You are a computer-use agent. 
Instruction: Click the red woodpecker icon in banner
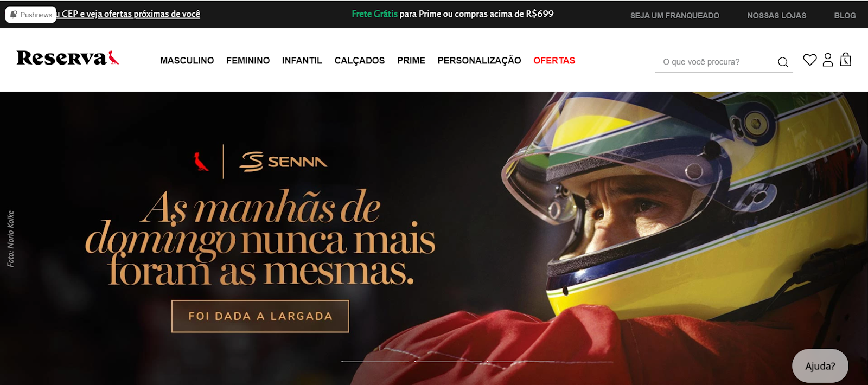click(x=201, y=162)
